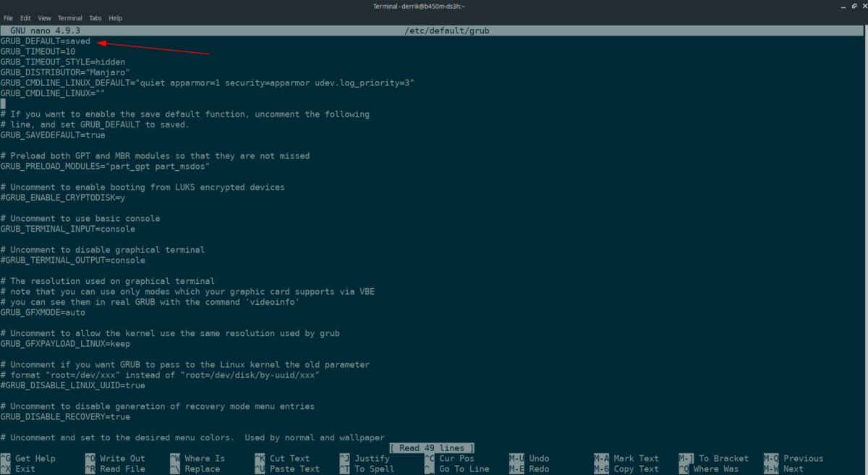Click the ^U Paste Text shortcut

287,469
